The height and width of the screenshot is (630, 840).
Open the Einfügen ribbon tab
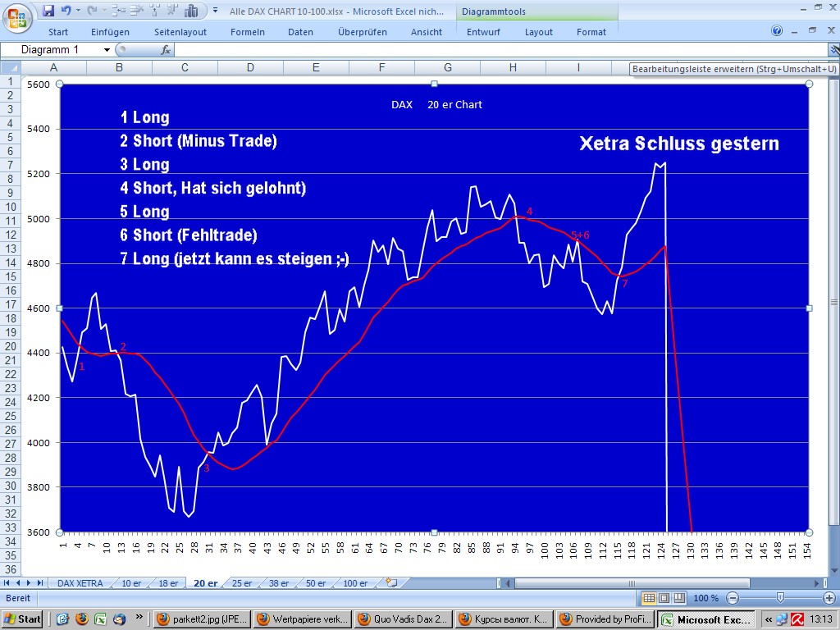coord(110,32)
